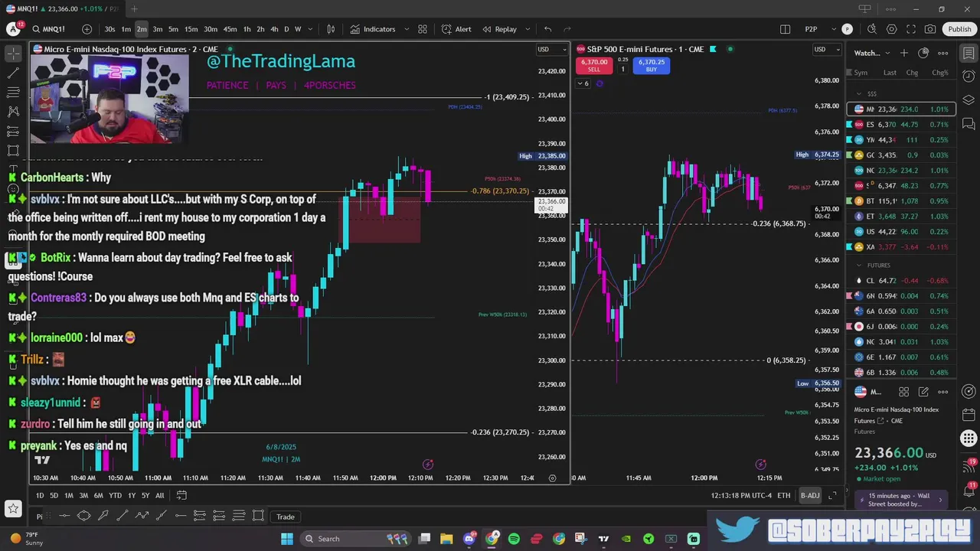The image size is (980, 551).
Task: Open the candlestick chart style menu
Action: click(x=331, y=29)
